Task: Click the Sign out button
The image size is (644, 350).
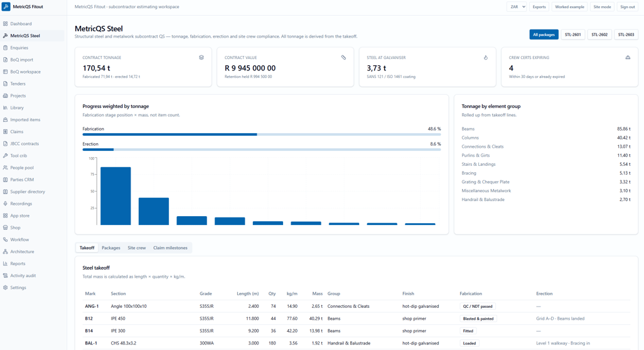Action: pyautogui.click(x=628, y=6)
